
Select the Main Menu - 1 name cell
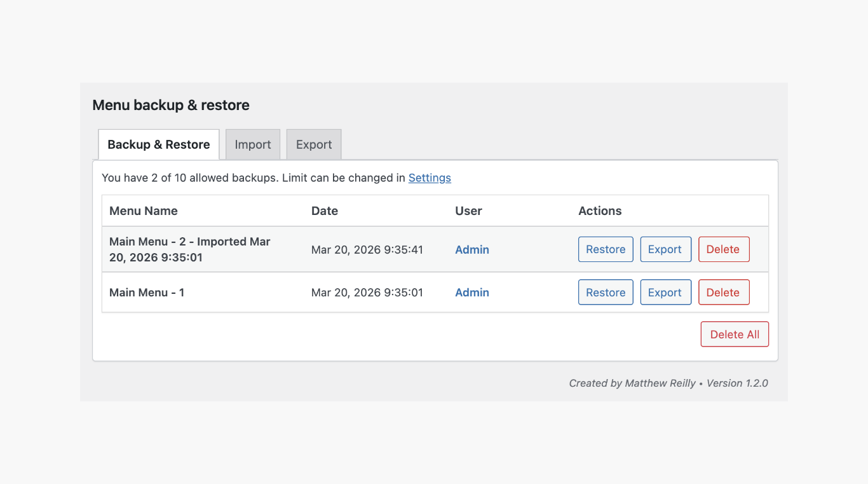click(147, 293)
